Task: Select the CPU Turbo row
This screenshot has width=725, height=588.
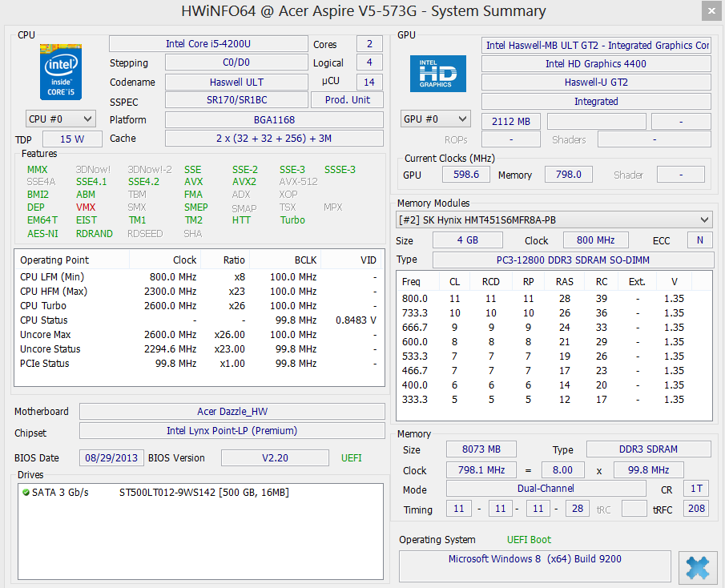Action: [x=199, y=305]
